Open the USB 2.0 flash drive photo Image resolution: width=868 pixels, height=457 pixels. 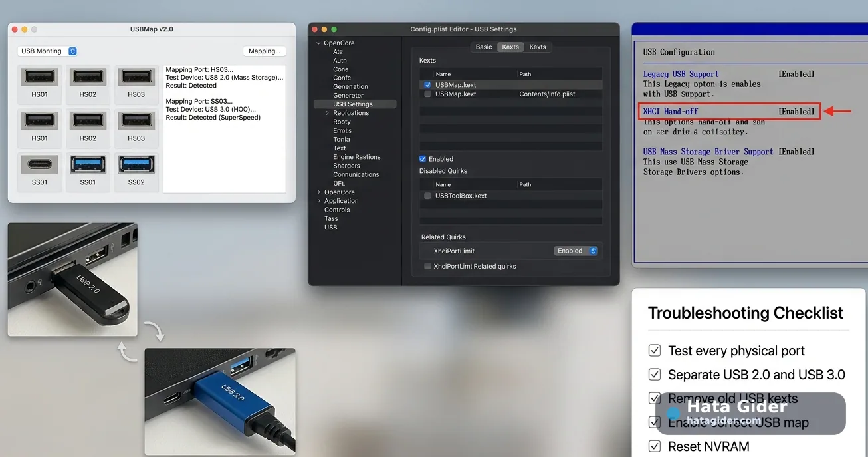pos(72,279)
